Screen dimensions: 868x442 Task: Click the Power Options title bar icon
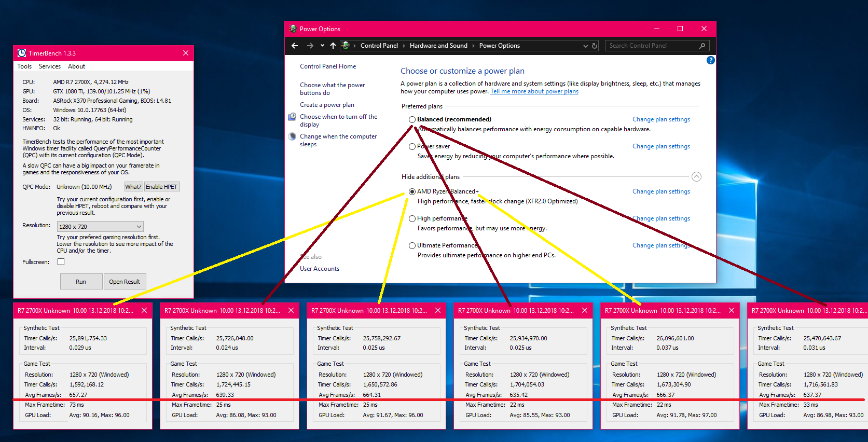(293, 29)
